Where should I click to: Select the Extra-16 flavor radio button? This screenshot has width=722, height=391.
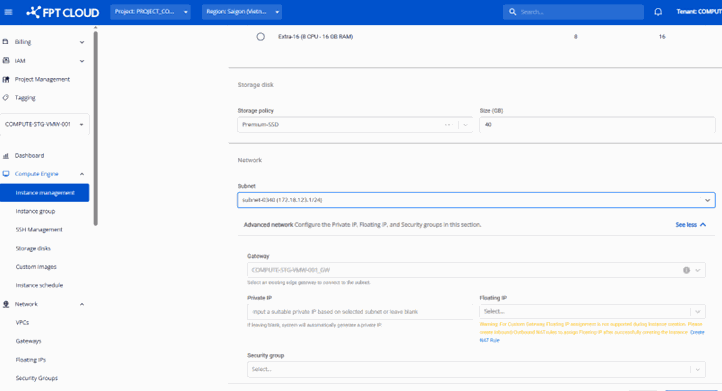(261, 36)
